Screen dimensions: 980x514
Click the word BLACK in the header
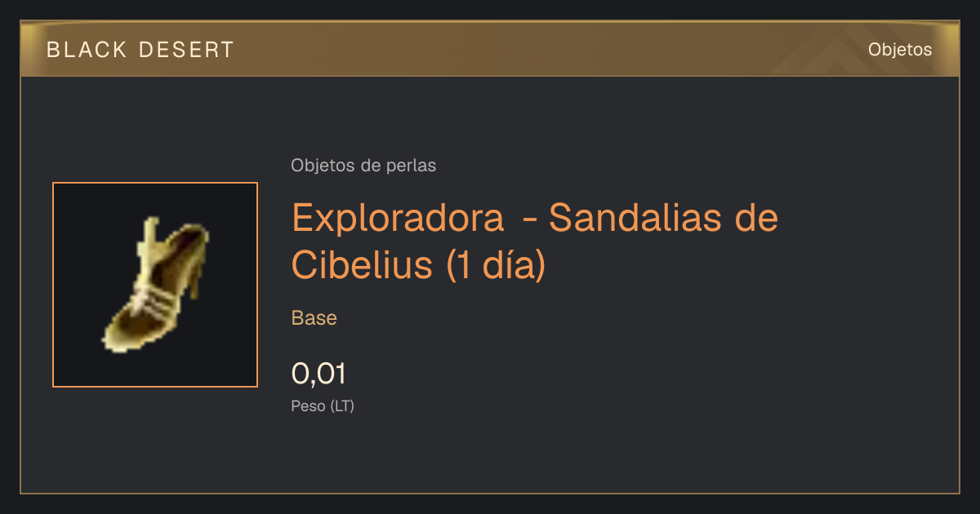(x=87, y=50)
